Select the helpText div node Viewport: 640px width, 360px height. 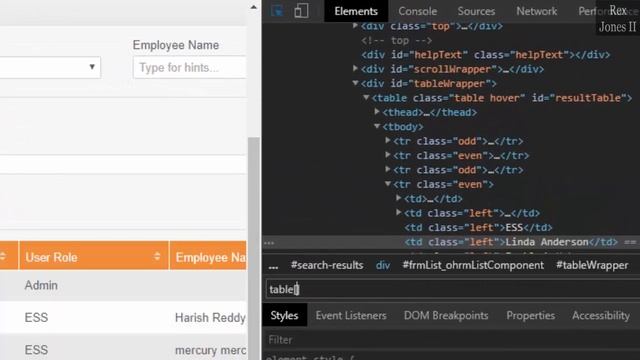pyautogui.click(x=485, y=55)
